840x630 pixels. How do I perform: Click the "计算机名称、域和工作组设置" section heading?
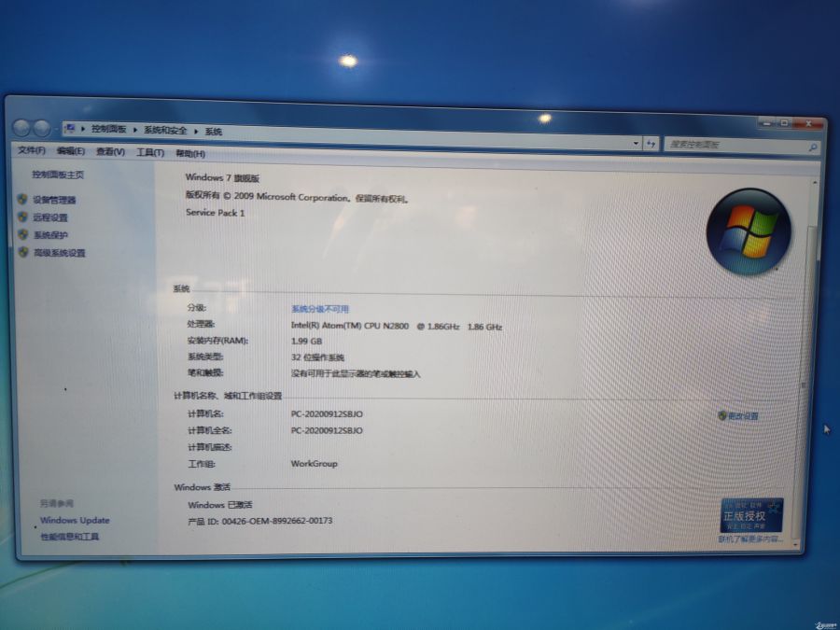click(x=228, y=396)
